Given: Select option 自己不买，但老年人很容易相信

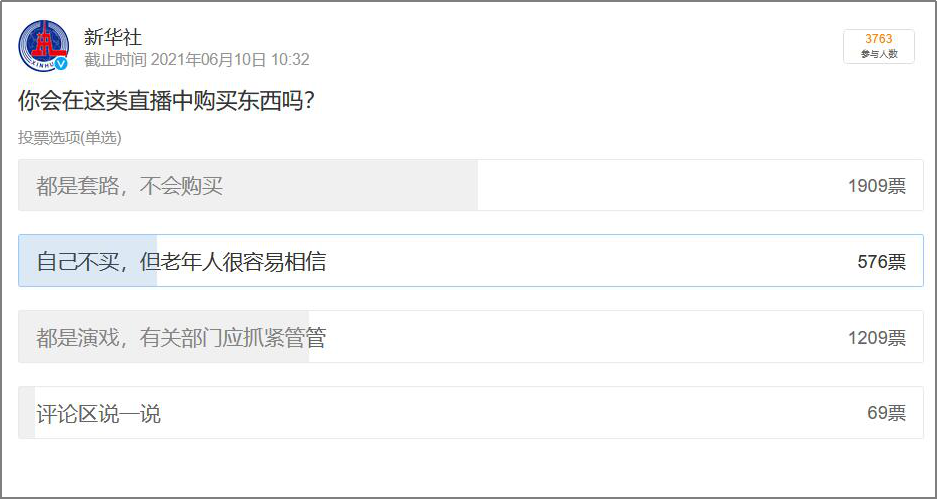Looking at the screenshot, I should [x=471, y=261].
